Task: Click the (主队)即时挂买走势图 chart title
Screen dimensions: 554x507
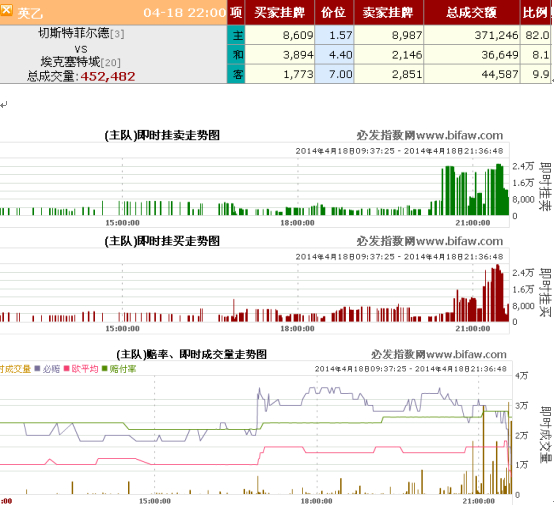Action: pos(162,241)
